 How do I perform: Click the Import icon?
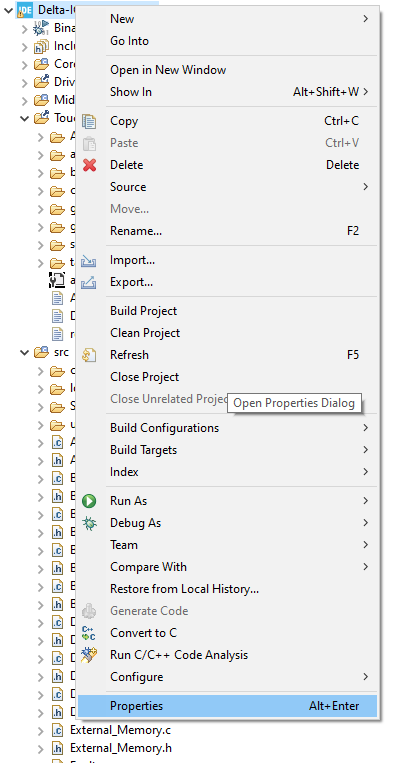[89, 260]
